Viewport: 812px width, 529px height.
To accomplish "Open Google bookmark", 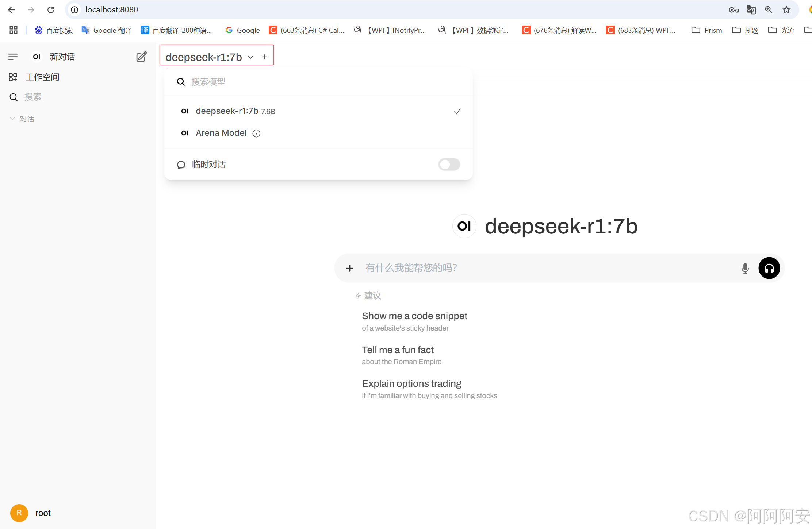I will point(243,30).
